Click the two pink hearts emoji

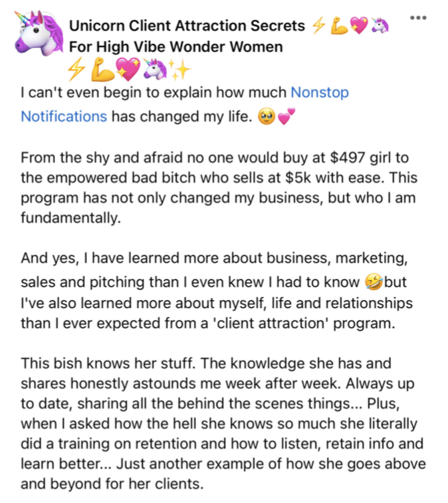[x=286, y=116]
